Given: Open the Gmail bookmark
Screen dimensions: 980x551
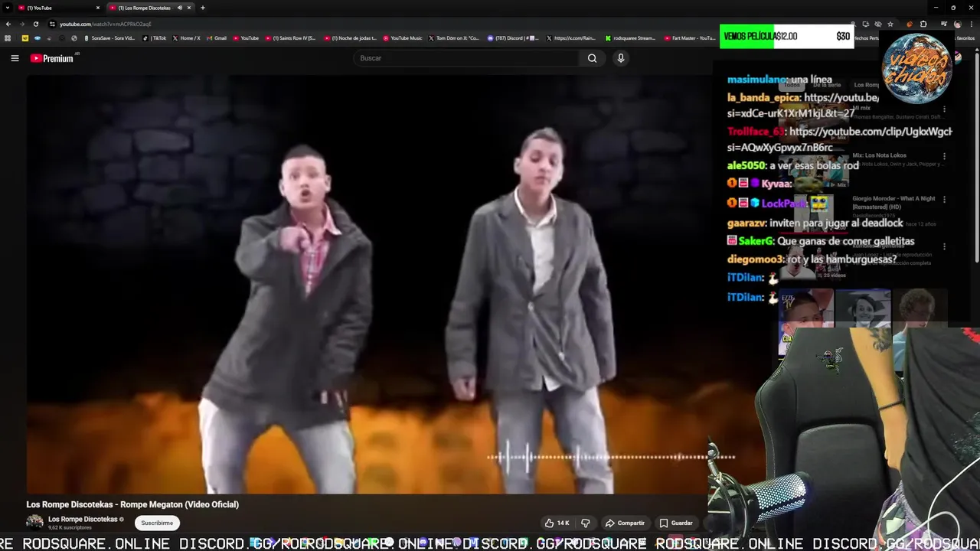Looking at the screenshot, I should (217, 37).
